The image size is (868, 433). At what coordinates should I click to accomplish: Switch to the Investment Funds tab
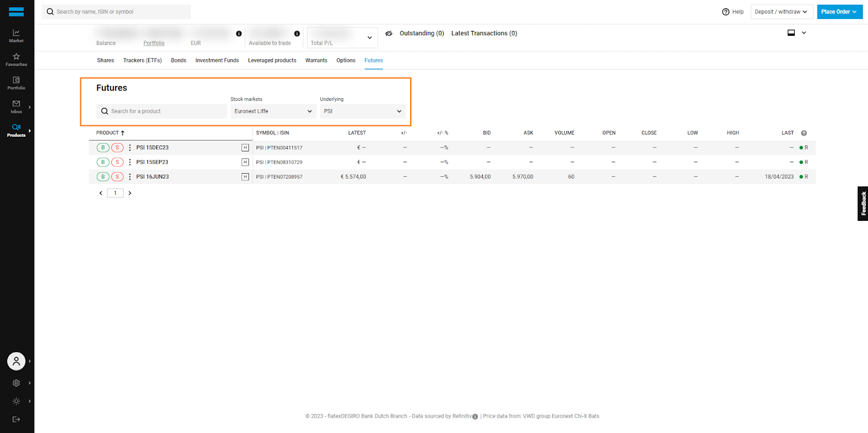tap(217, 60)
